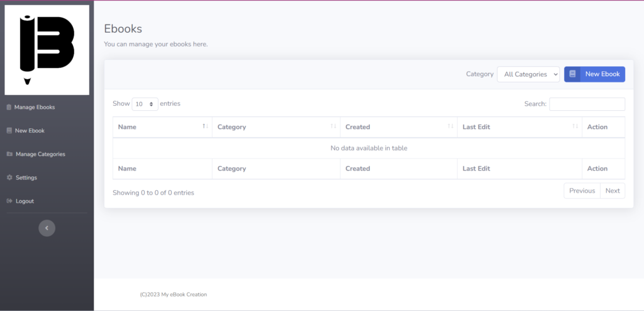Viewport: 644px width, 311px height.
Task: Click the app logo in sidebar
Action: [47, 50]
